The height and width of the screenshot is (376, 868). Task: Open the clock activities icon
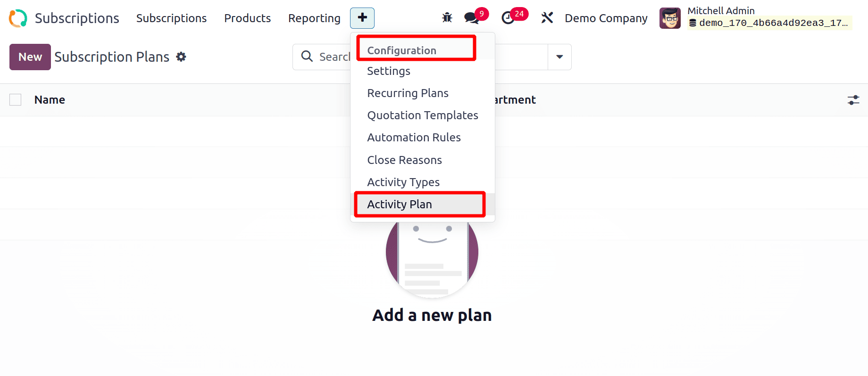(508, 18)
